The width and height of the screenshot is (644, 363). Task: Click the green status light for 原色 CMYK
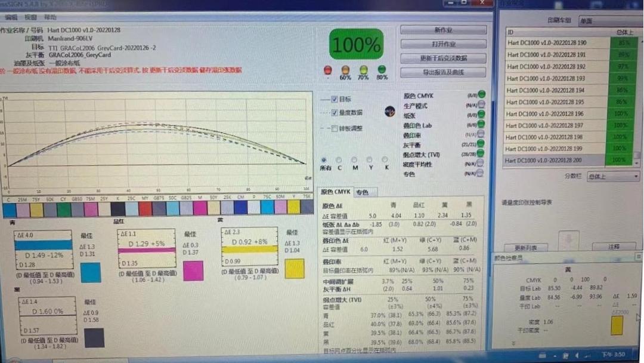(x=481, y=94)
